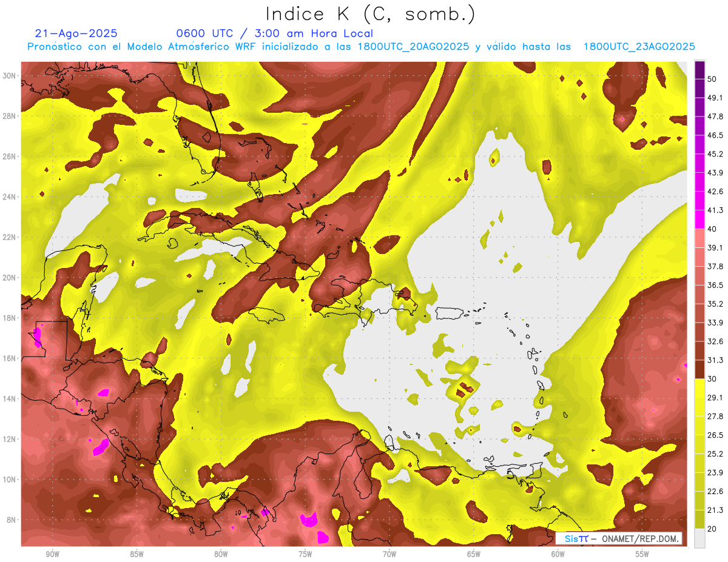Click the 47.8 value on the color scale
The image size is (728, 562).
[715, 116]
